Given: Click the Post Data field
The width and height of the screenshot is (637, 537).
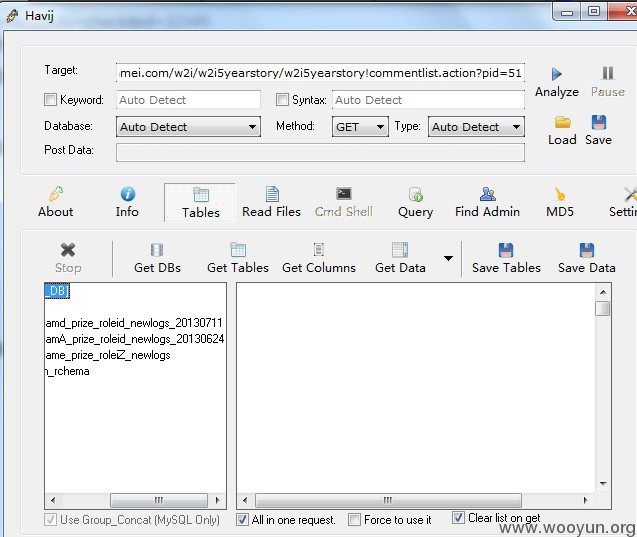Looking at the screenshot, I should tap(320, 153).
